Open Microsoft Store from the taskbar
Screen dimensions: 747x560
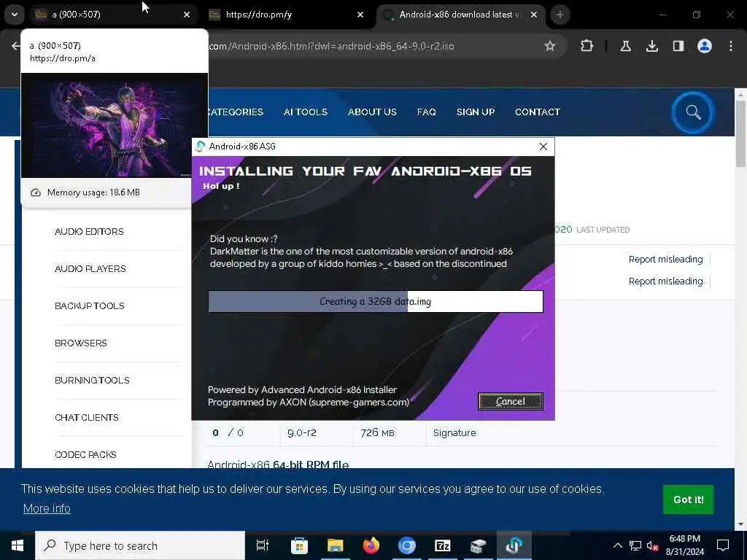click(299, 545)
